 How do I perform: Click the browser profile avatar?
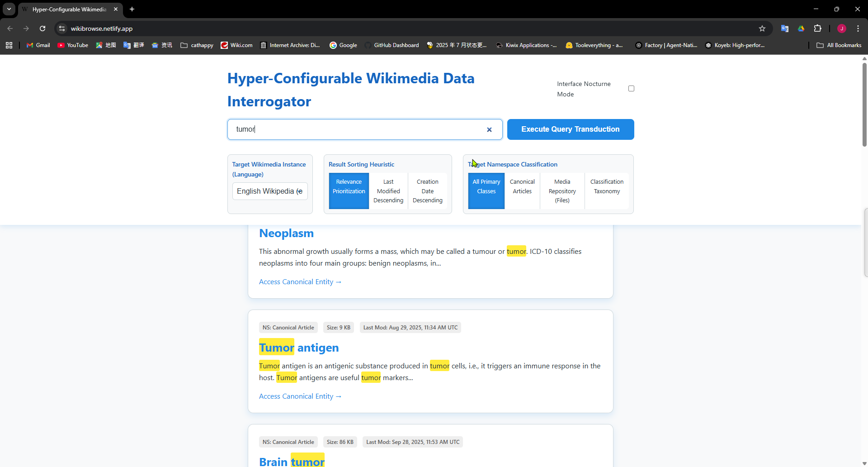[x=841, y=28]
